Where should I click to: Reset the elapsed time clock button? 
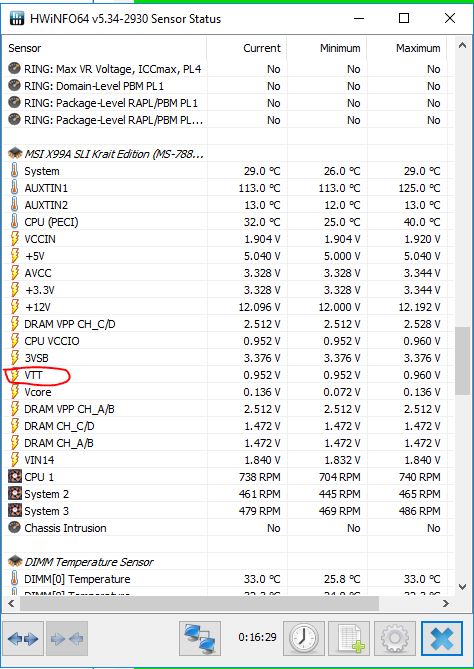coord(304,638)
